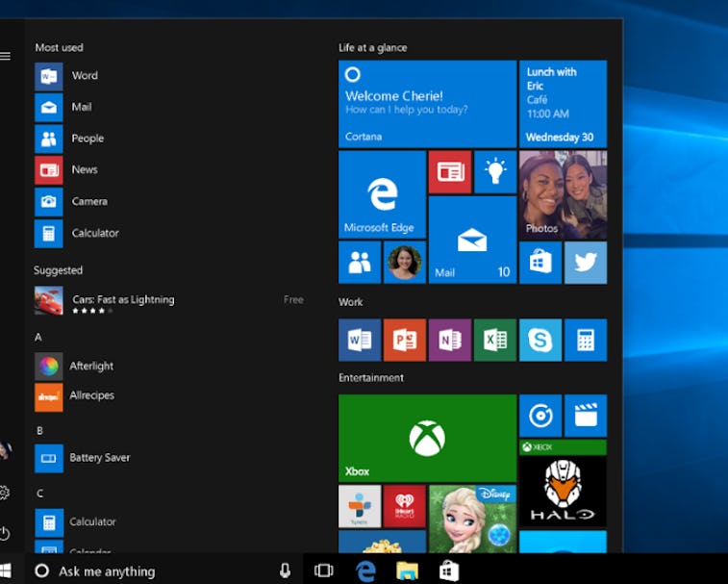This screenshot has width=728, height=584.
Task: Open the PowerPoint tile in Work group
Action: click(x=405, y=340)
